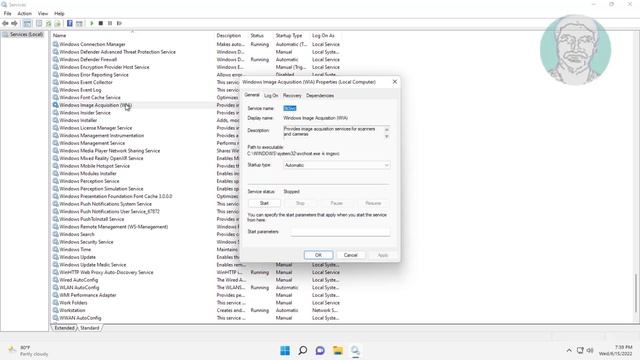Viewport: 640px width, 360px height.
Task: Expand the hidden tray icons chevron
Action: pos(569,350)
